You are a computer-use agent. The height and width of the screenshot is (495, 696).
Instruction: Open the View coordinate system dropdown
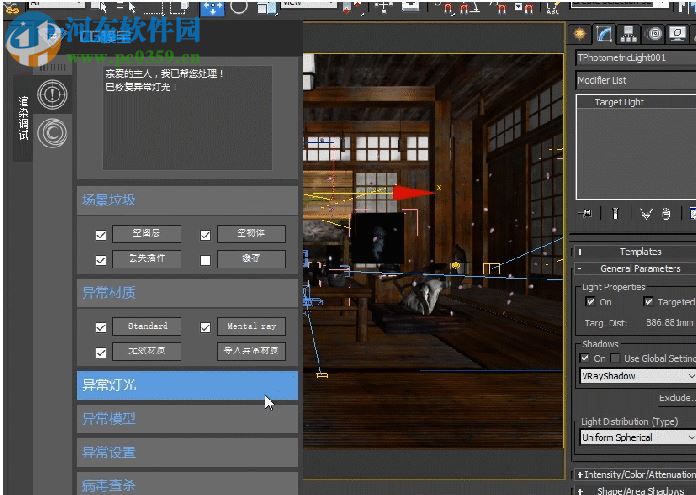click(x=308, y=4)
